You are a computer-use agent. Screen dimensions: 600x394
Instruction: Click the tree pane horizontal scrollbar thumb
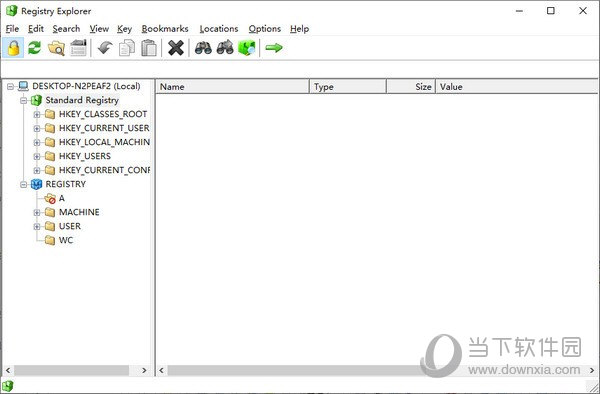pyautogui.click(x=72, y=370)
